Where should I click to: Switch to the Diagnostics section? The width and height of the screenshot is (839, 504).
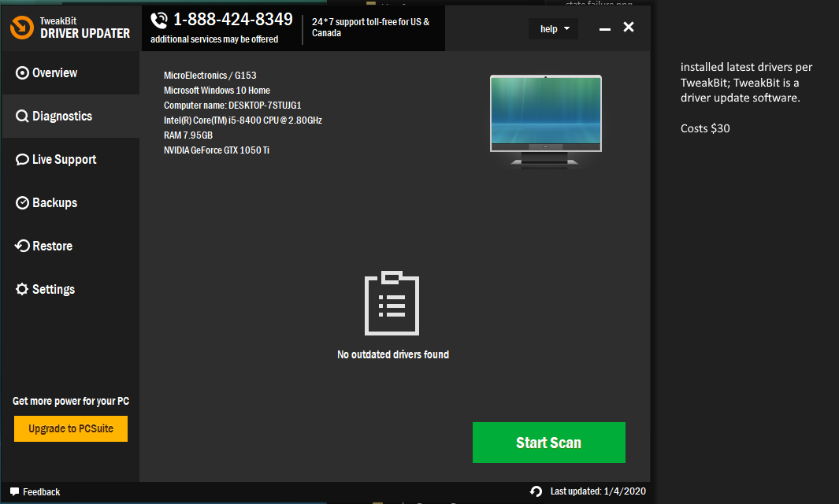click(x=71, y=116)
